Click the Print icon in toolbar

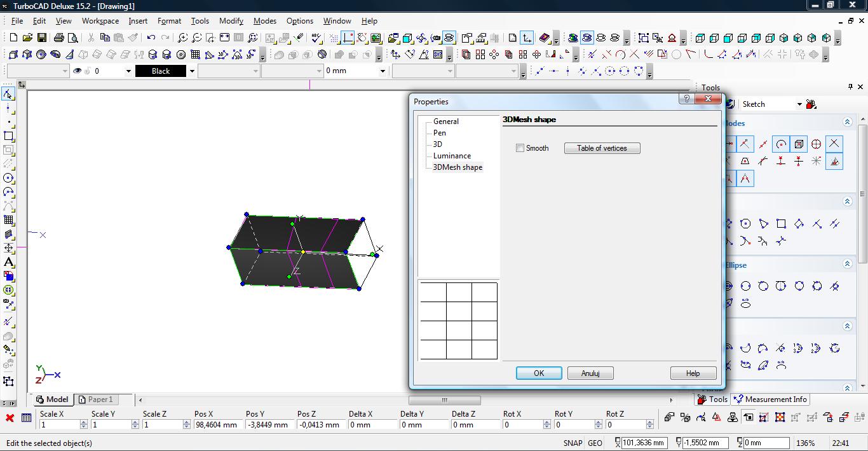[59, 38]
